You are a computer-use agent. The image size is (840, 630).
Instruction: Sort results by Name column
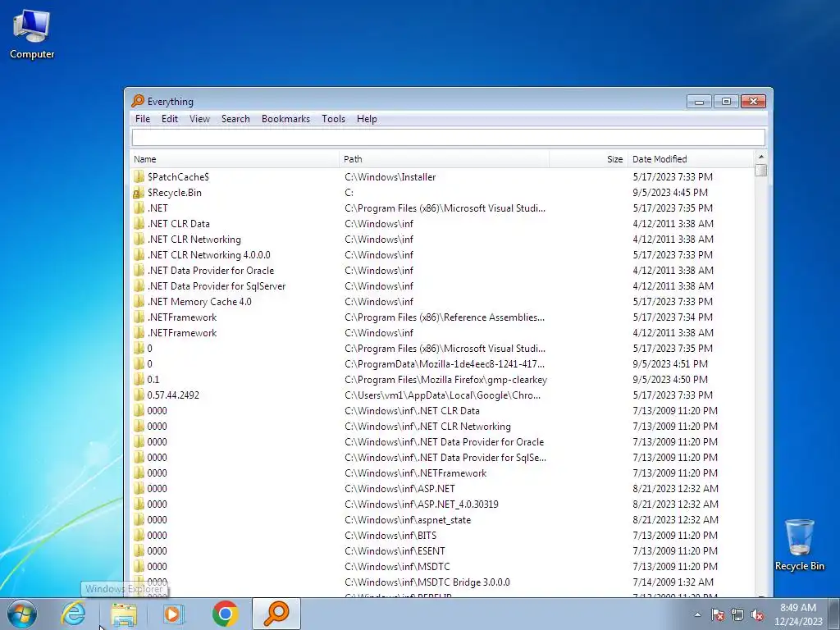pos(235,159)
